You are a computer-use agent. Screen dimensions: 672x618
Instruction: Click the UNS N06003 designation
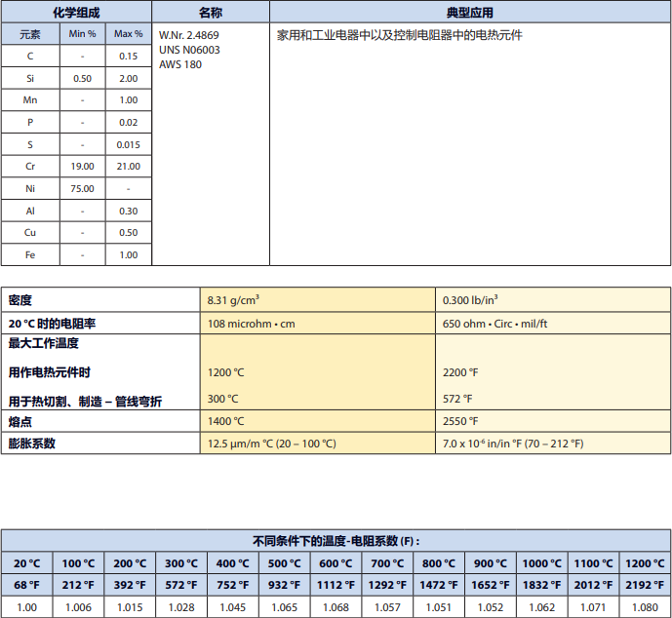tap(189, 50)
